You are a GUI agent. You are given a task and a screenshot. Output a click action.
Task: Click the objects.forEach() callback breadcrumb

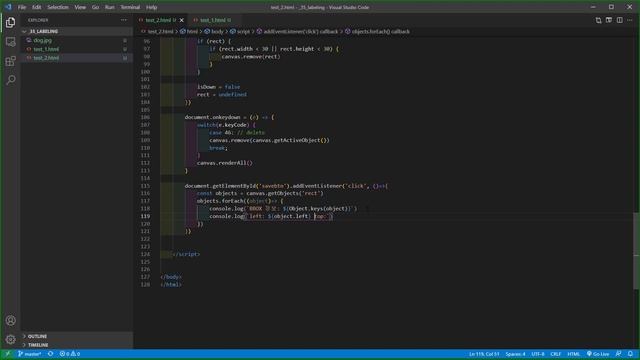pos(380,31)
